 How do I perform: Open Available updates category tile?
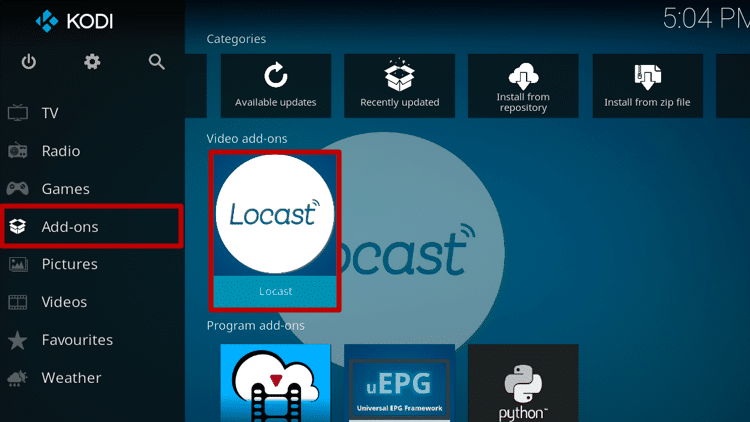click(x=276, y=86)
